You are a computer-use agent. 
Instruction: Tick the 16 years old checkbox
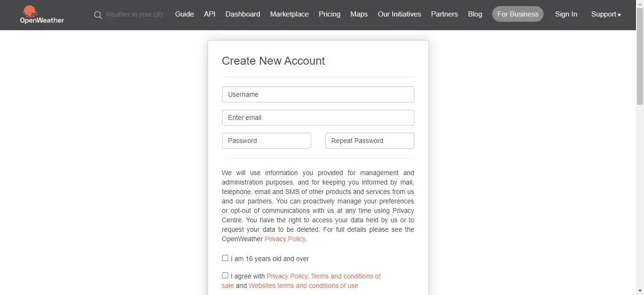225,258
